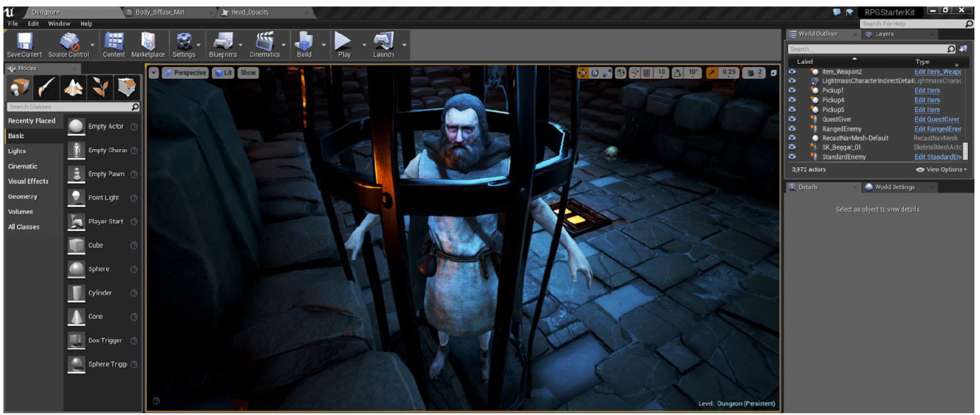Select the Paint mode brush icon
980x415 pixels.
click(46, 87)
